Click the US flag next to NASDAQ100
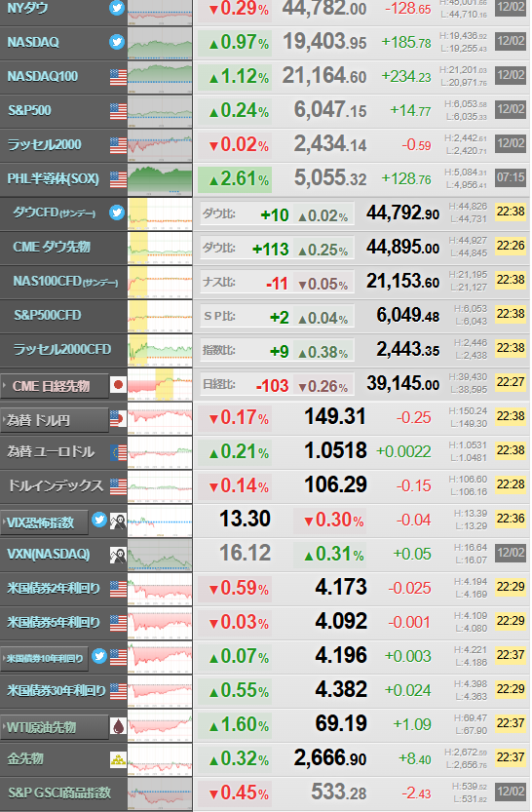Image resolution: width=532 pixels, height=812 pixels. pos(118,77)
